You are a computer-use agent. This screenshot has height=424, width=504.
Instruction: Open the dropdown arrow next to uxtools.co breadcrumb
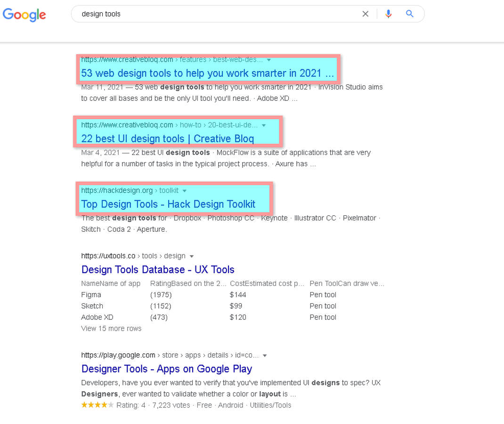192,256
